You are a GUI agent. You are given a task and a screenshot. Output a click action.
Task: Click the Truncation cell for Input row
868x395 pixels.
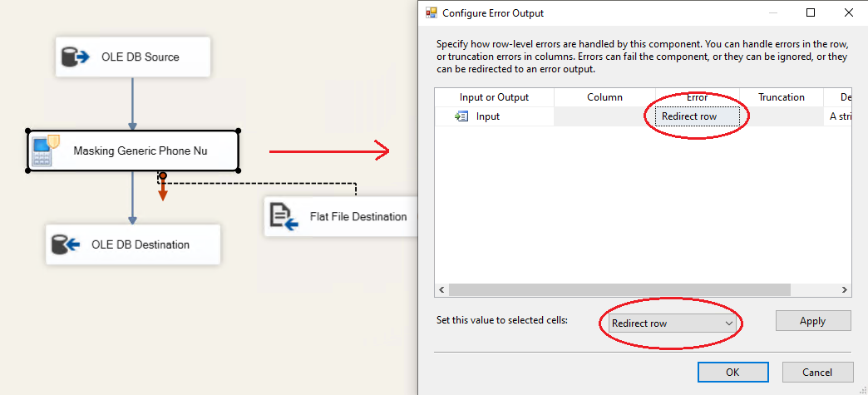pos(781,116)
